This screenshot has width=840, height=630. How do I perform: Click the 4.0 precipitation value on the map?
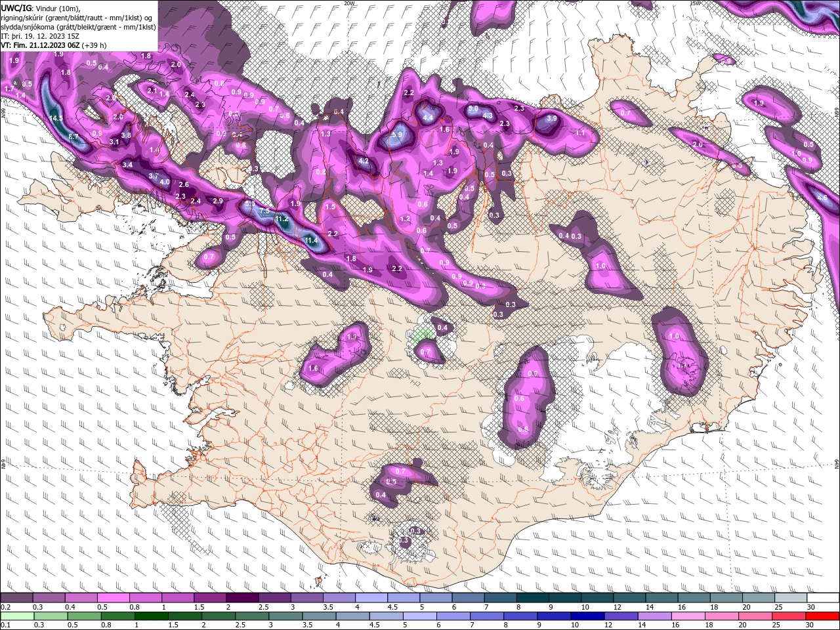[165, 182]
